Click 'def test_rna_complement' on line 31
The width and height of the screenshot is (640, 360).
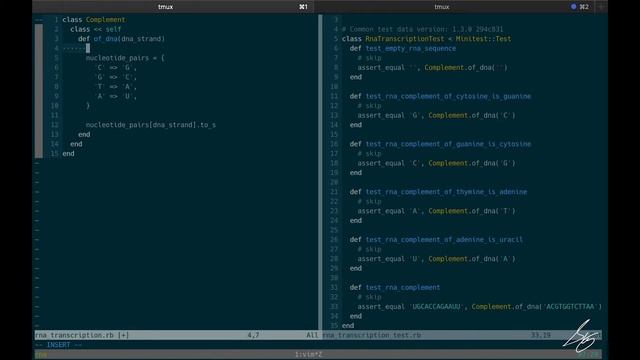(x=395, y=287)
